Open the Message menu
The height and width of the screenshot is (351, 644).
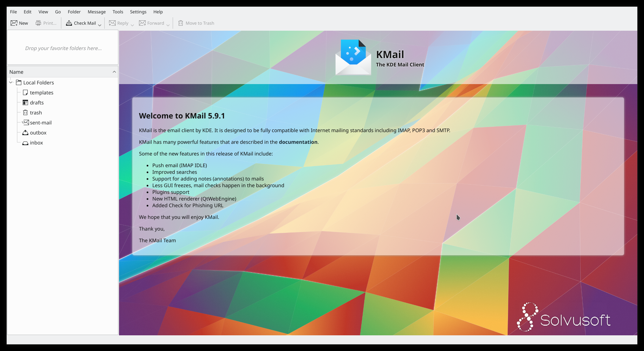(97, 12)
